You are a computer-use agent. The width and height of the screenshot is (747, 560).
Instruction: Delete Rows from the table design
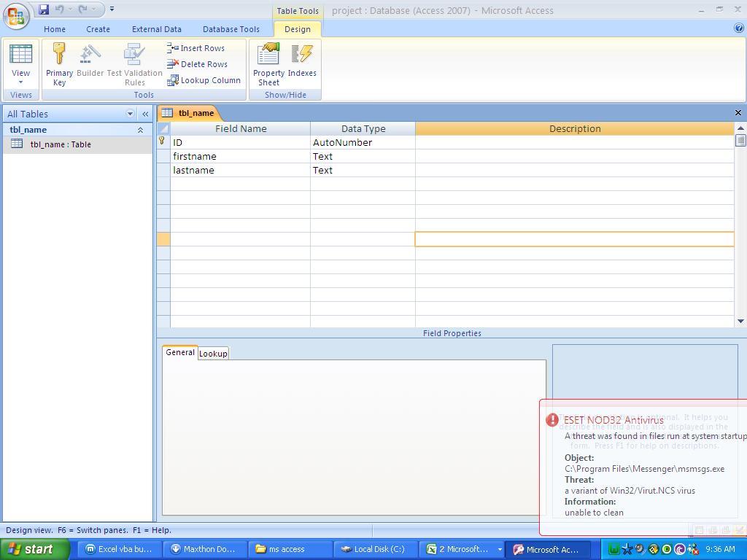197,64
